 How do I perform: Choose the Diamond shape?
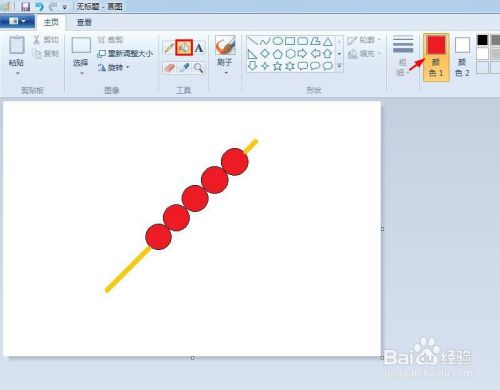pos(265,54)
